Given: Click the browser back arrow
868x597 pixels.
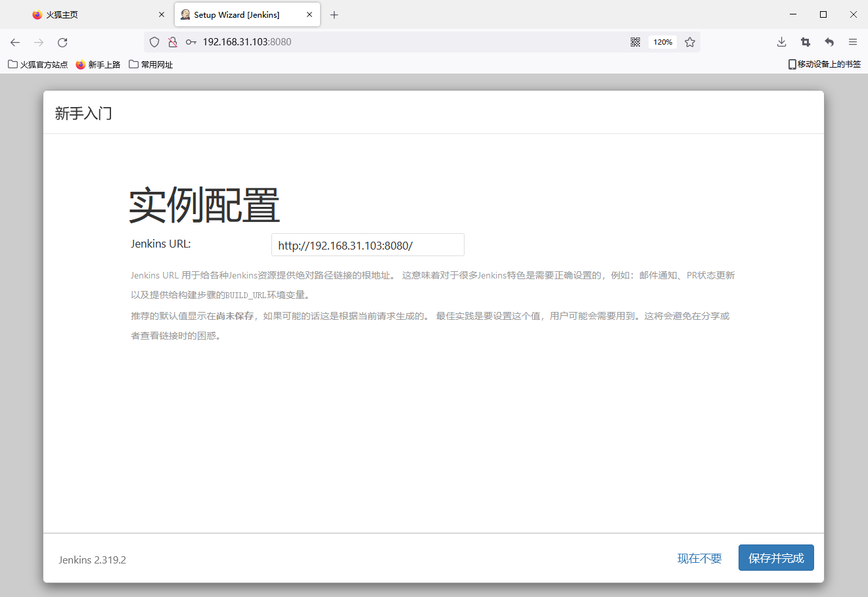Looking at the screenshot, I should 15,42.
